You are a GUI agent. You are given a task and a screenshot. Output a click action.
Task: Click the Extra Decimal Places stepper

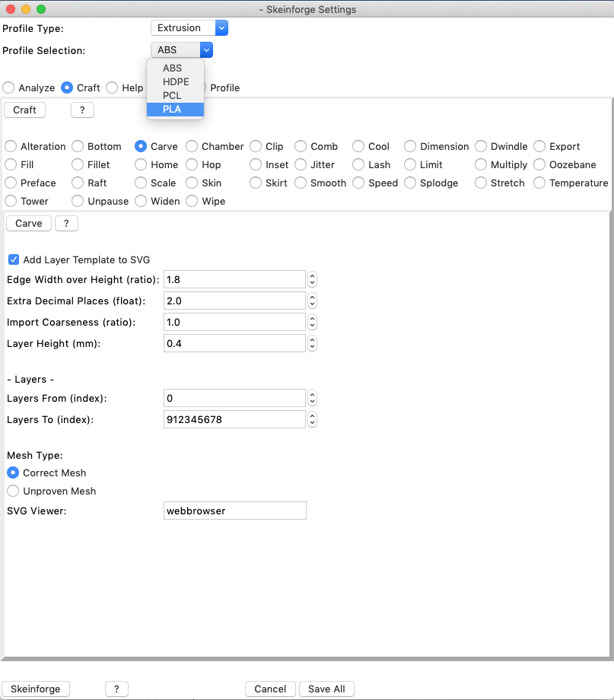click(313, 301)
